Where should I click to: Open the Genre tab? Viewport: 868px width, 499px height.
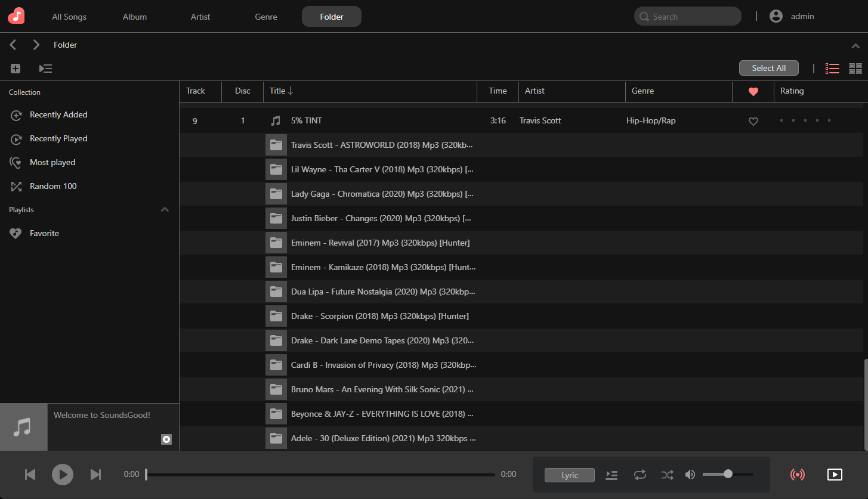[266, 17]
